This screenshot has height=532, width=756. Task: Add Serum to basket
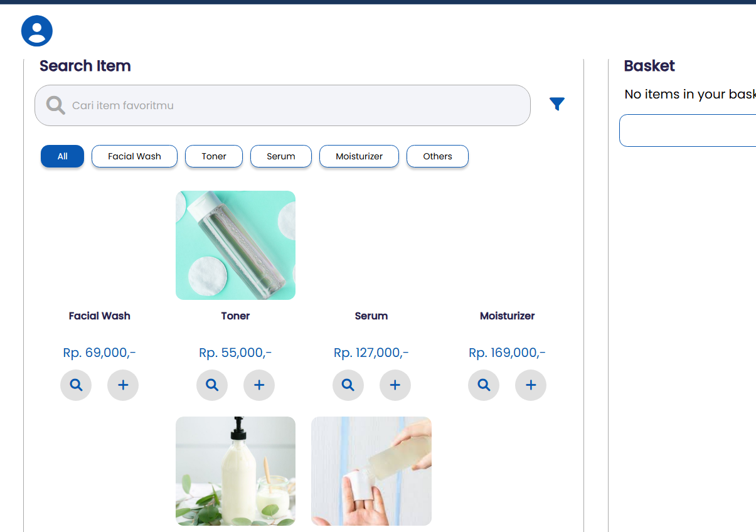pyautogui.click(x=395, y=385)
